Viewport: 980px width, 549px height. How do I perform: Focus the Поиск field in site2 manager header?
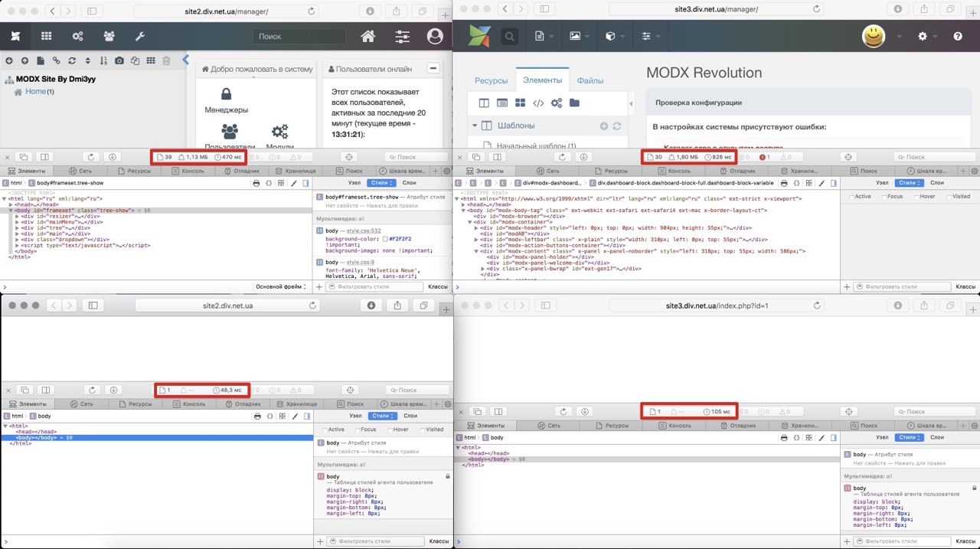(x=299, y=36)
